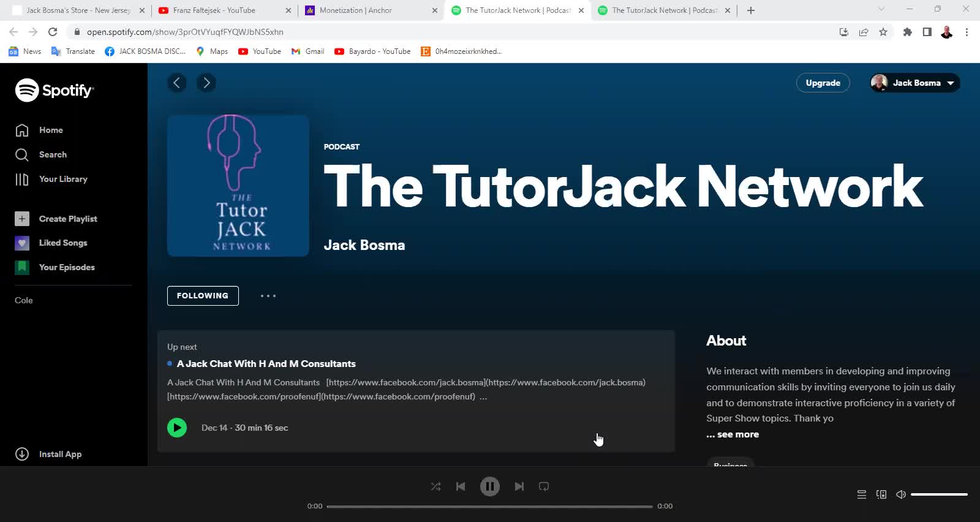Open the three-dot more options menu
Screen dimensions: 980x522
(268, 296)
